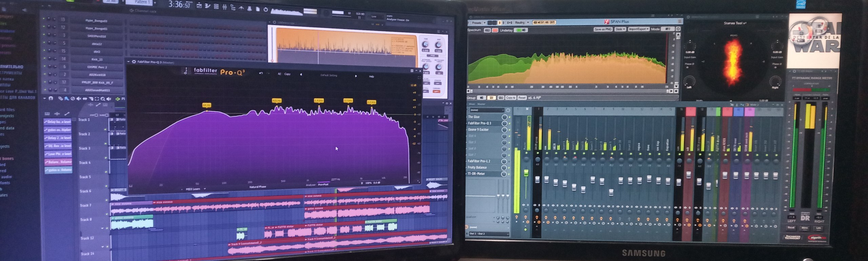Select the 64 Hz EQ band marker
This screenshot has width=868, height=261.
pyautogui.click(x=206, y=105)
